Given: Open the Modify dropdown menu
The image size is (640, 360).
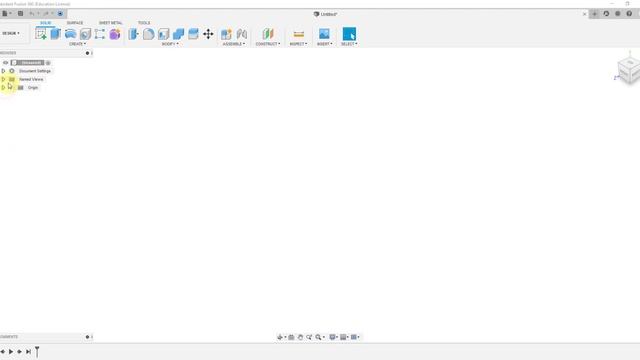Looking at the screenshot, I should pos(170,44).
